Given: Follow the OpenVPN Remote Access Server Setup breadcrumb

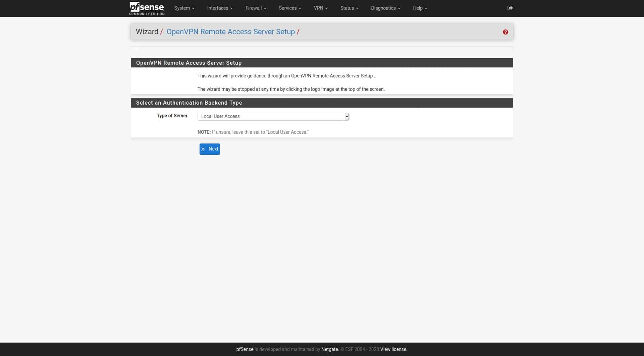Looking at the screenshot, I should pyautogui.click(x=231, y=32).
